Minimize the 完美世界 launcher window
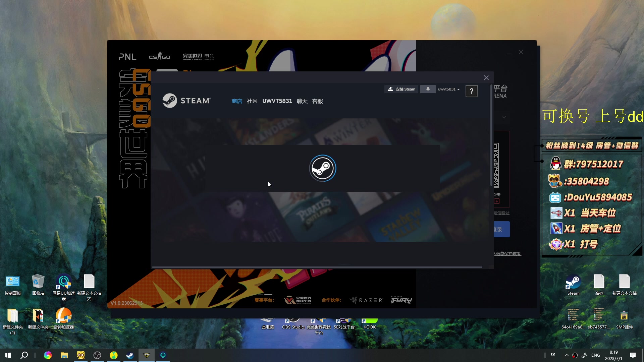The width and height of the screenshot is (644, 362). (x=509, y=53)
